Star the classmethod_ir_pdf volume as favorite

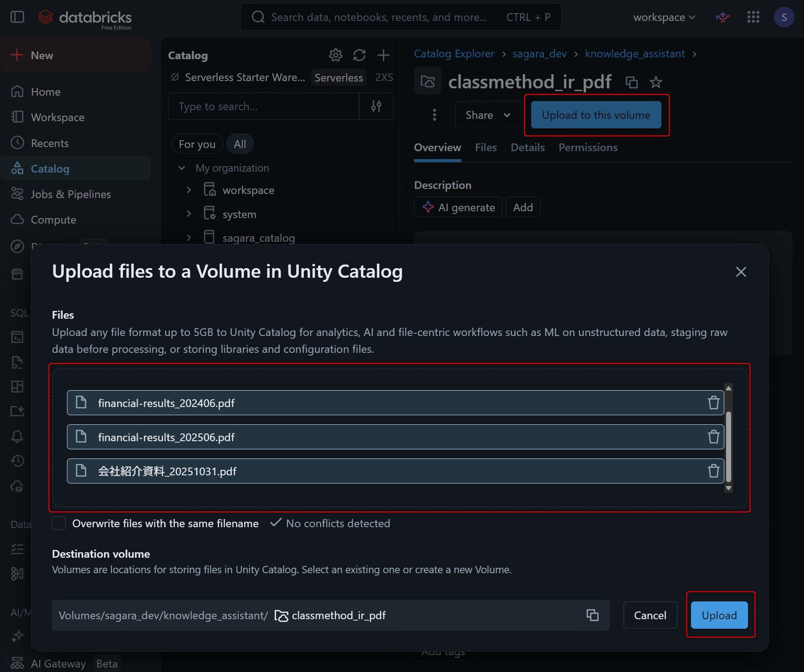tap(655, 82)
